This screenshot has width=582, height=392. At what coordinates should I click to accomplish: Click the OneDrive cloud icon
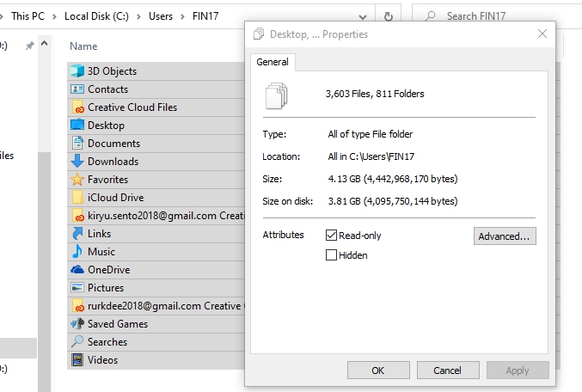point(77,270)
